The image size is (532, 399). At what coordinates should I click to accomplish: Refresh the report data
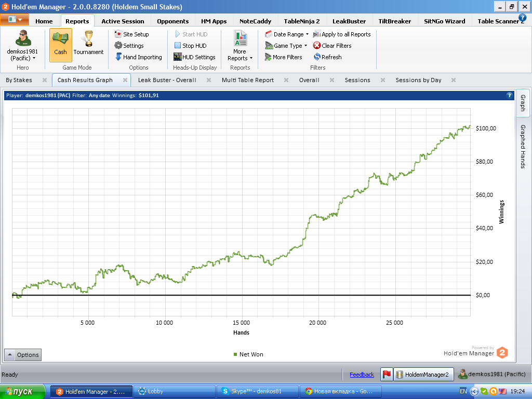point(327,57)
